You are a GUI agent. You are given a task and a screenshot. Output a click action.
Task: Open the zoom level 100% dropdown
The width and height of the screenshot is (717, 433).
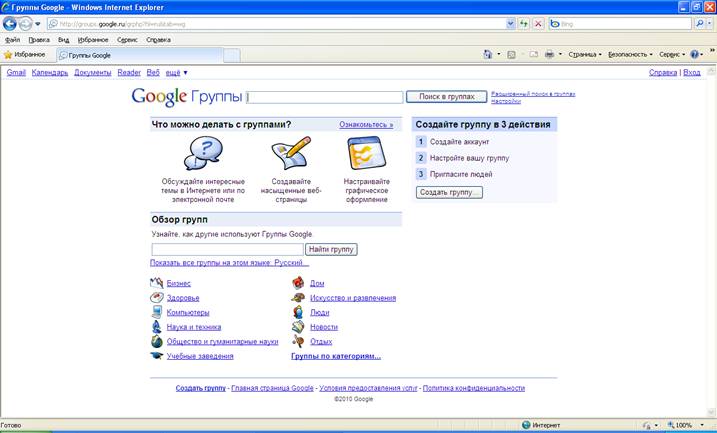701,425
